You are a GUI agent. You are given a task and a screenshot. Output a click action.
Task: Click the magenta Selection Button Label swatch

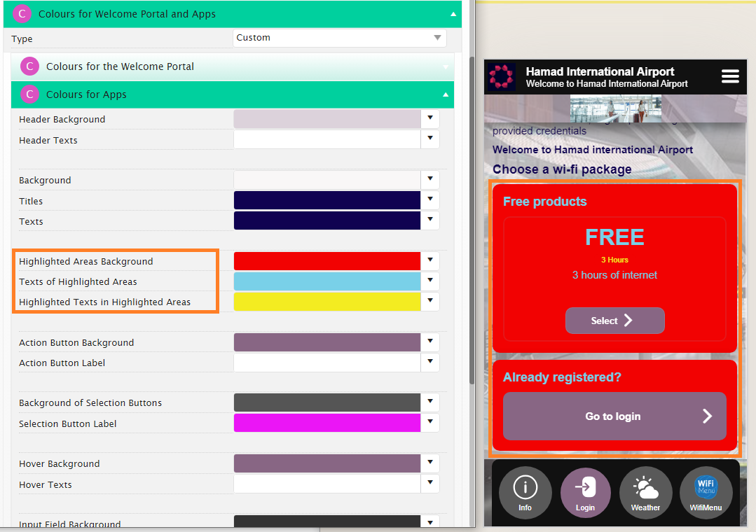[327, 423]
